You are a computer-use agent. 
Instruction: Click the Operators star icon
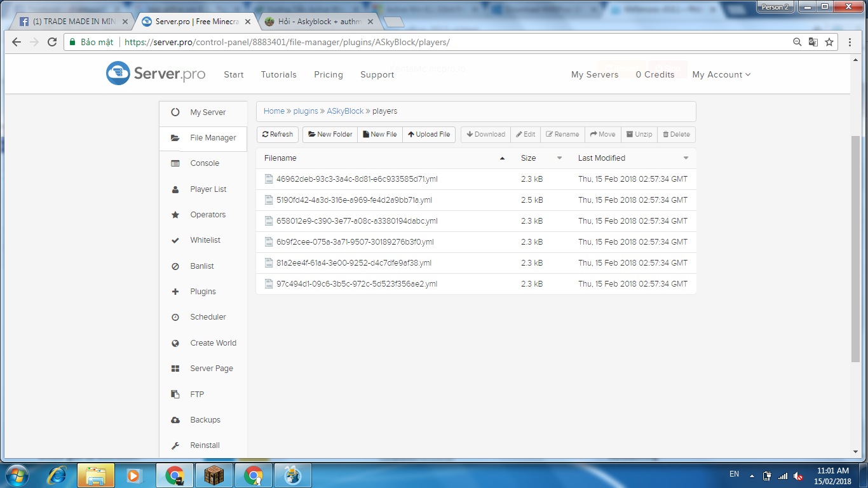pos(175,215)
